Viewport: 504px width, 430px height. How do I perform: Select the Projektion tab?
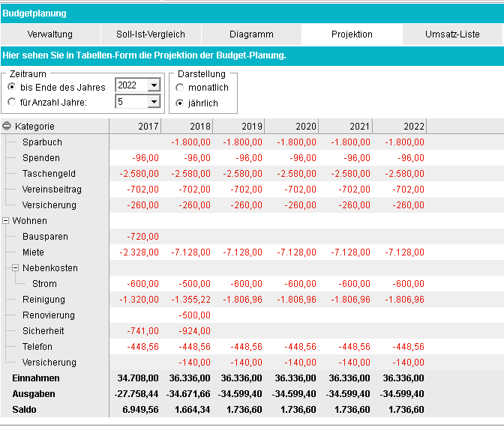(x=352, y=34)
